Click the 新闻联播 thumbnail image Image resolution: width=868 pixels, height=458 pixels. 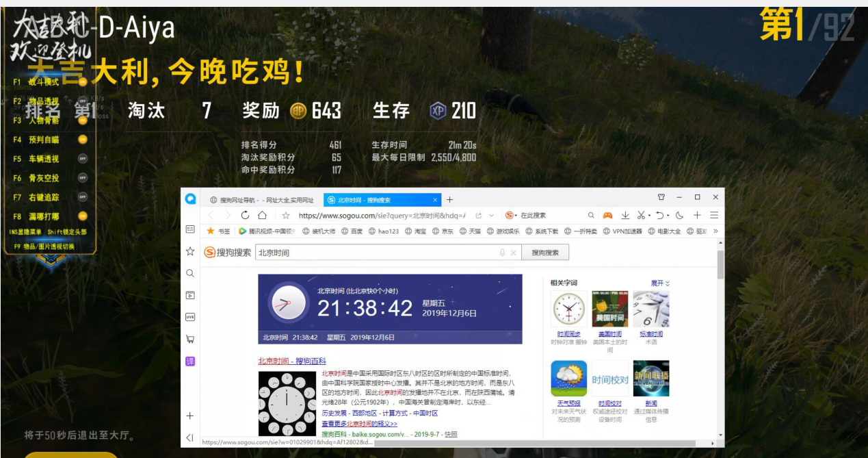tap(651, 379)
